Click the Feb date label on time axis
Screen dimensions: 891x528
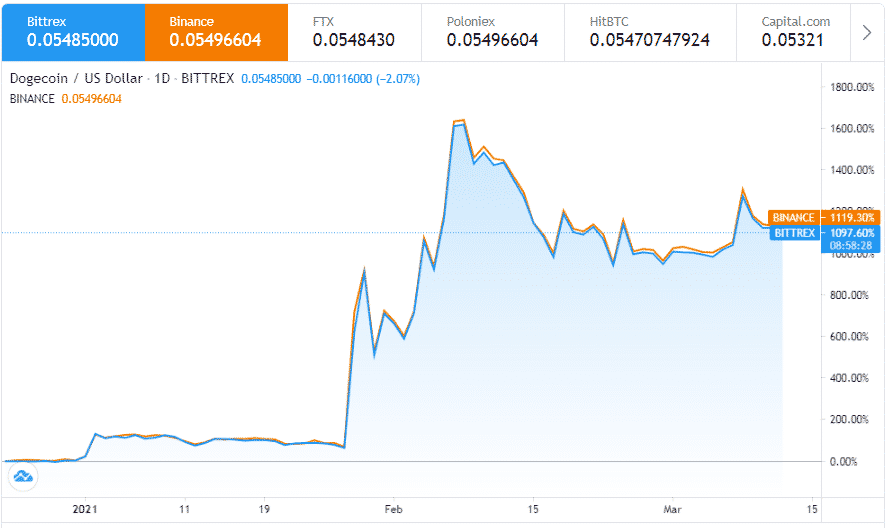[393, 509]
